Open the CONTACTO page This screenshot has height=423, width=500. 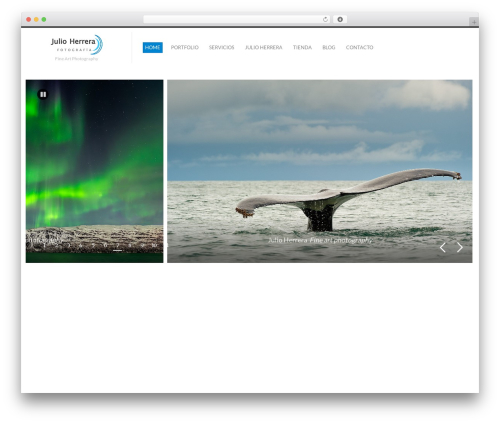coord(359,47)
